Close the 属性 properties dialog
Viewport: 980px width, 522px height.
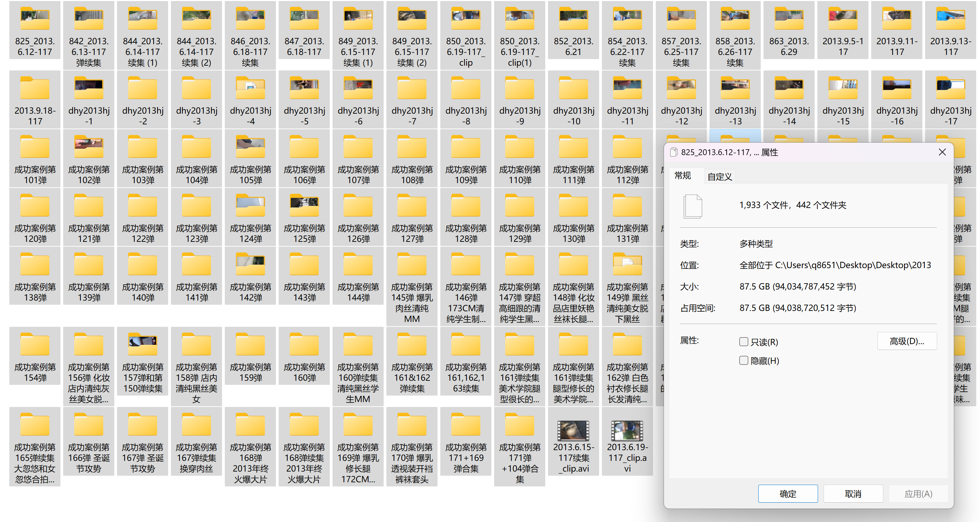942,152
